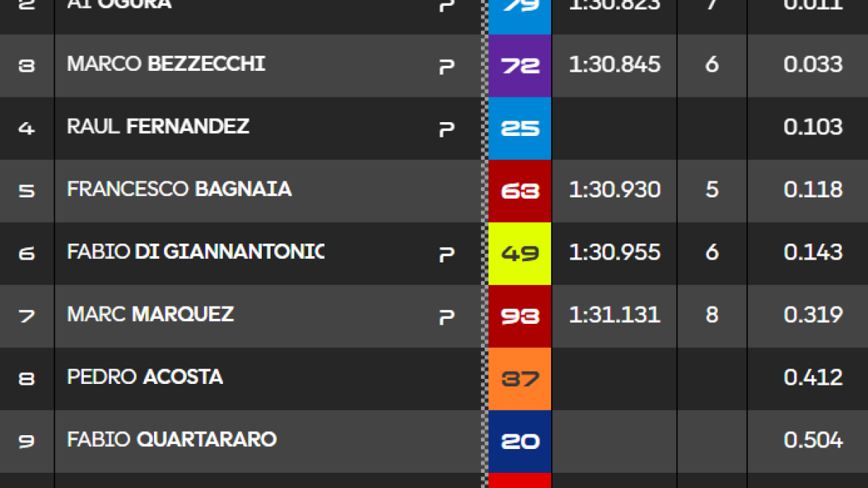Click Marc Marquez name in row 7
This screenshot has height=488, width=868.
click(150, 314)
